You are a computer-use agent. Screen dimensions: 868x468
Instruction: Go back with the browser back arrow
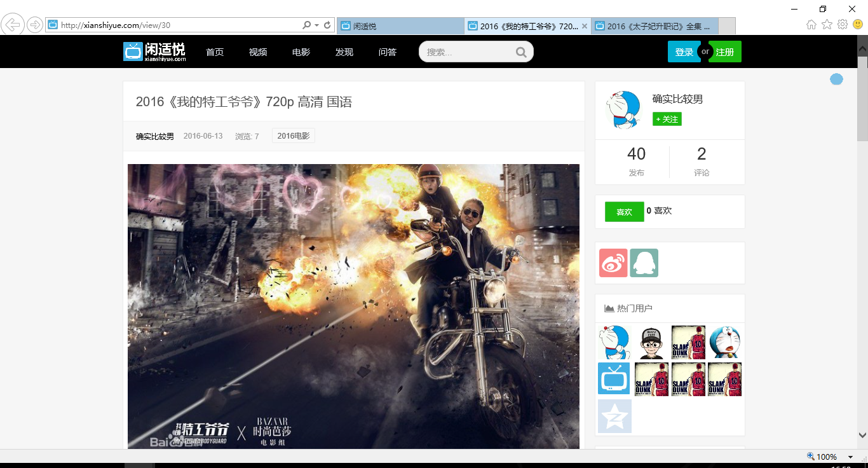point(13,25)
